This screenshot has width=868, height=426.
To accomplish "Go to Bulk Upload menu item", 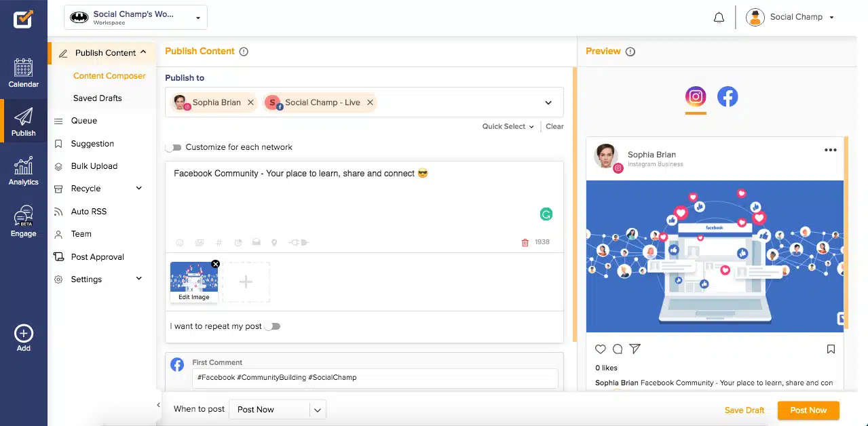I will pyautogui.click(x=94, y=166).
